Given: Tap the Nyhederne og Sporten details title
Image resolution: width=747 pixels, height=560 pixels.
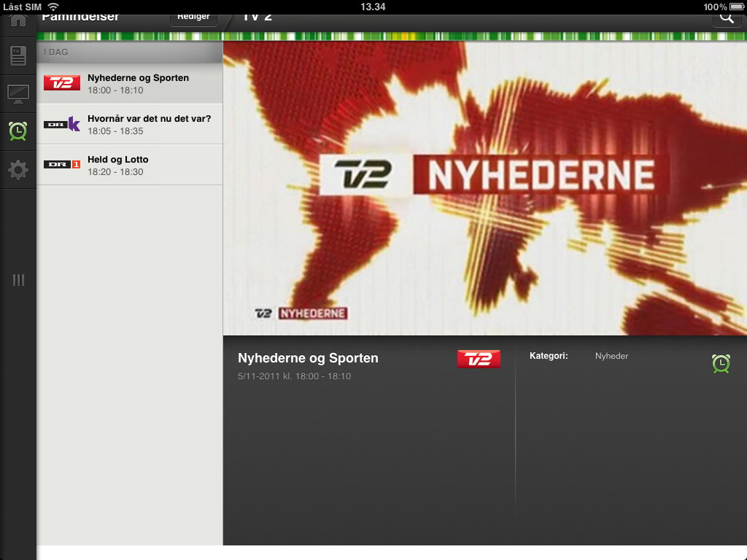Looking at the screenshot, I should pos(308,358).
